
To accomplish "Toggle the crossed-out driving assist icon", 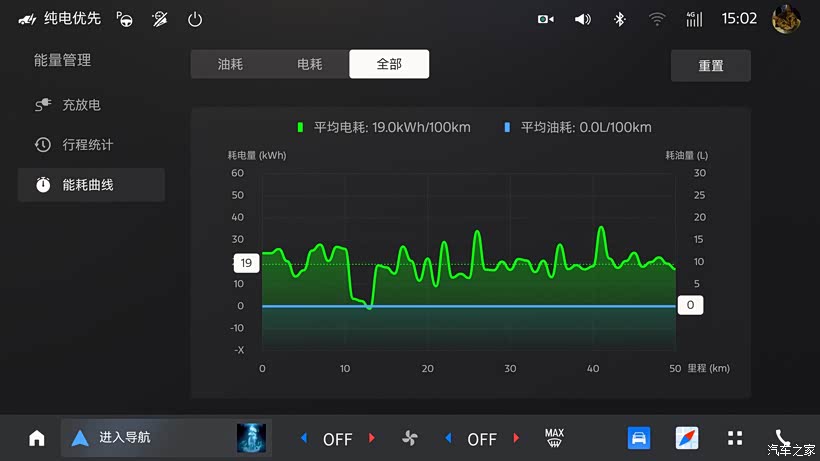I will point(160,19).
